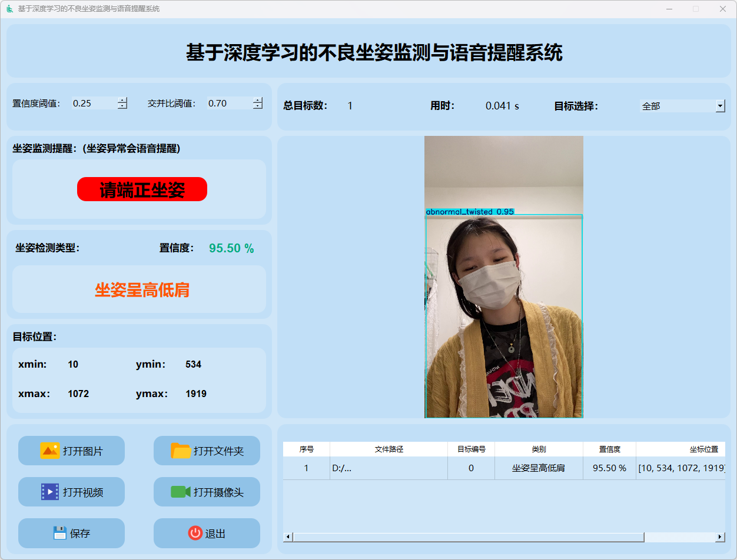
Task: Click the 置信度阈值 input field showing 0.25
Action: pos(94,103)
